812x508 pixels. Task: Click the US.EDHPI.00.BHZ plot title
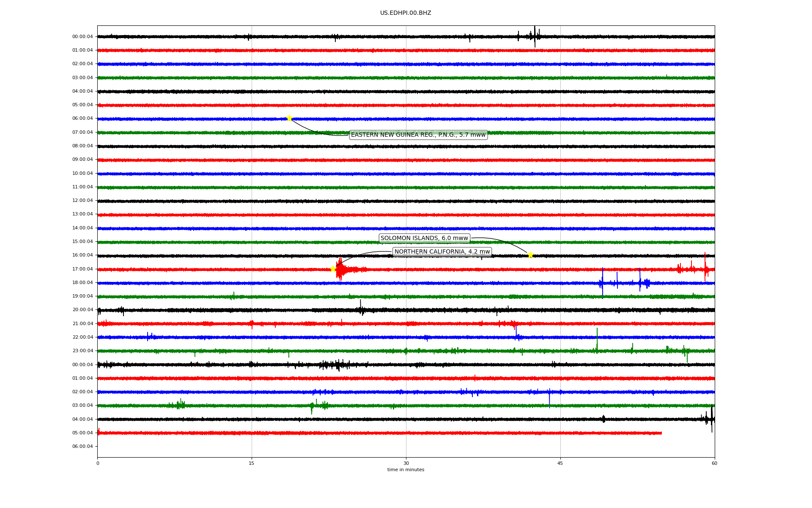(x=405, y=13)
